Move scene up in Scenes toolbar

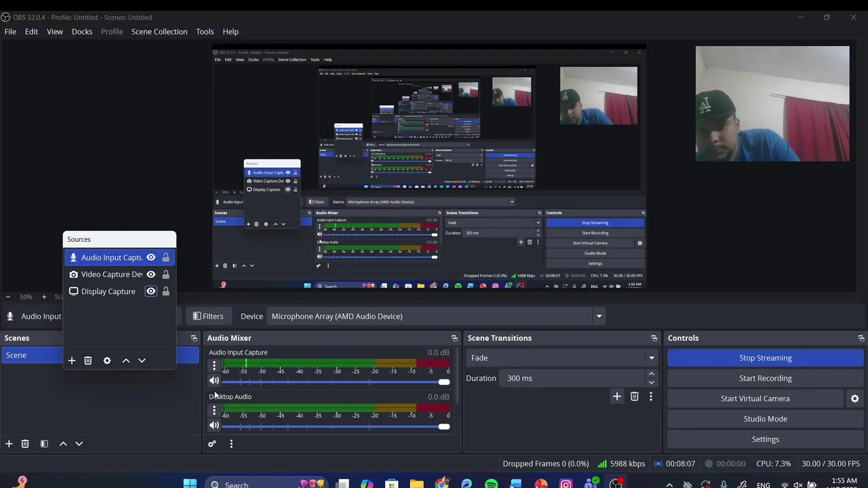(x=63, y=443)
